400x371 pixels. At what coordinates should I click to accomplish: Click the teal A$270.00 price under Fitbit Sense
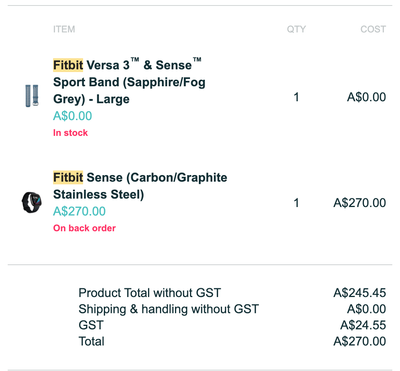pyautogui.click(x=79, y=211)
